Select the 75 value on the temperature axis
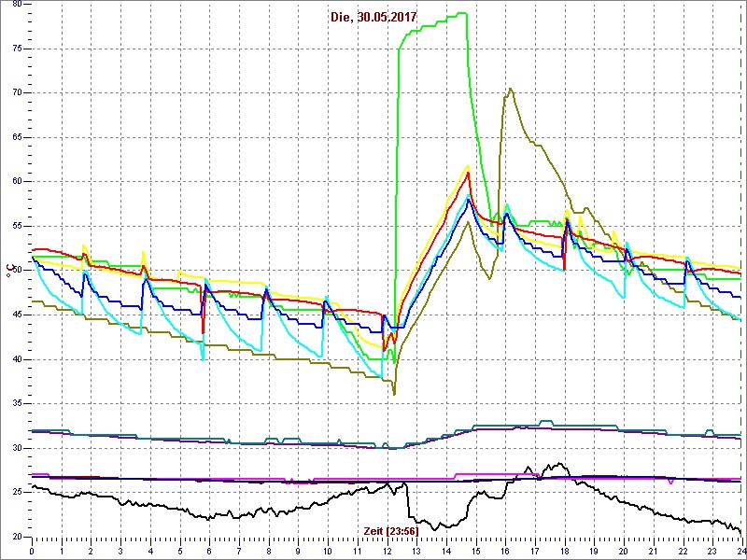Image resolution: width=747 pixels, height=560 pixels. [19, 49]
